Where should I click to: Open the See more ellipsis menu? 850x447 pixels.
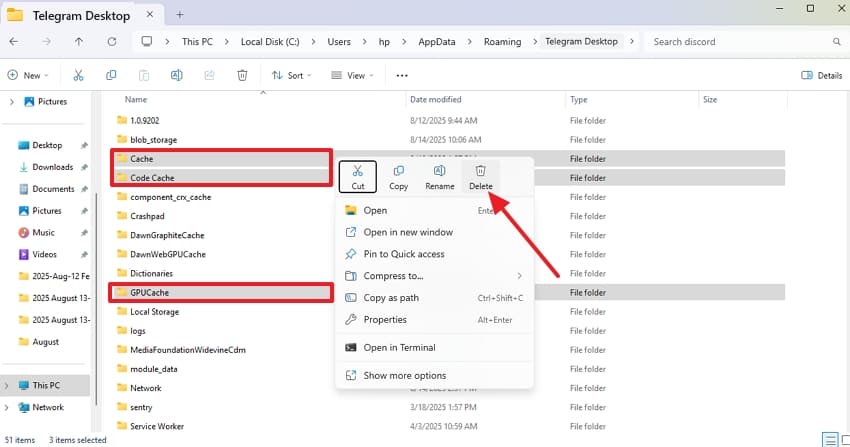click(402, 75)
